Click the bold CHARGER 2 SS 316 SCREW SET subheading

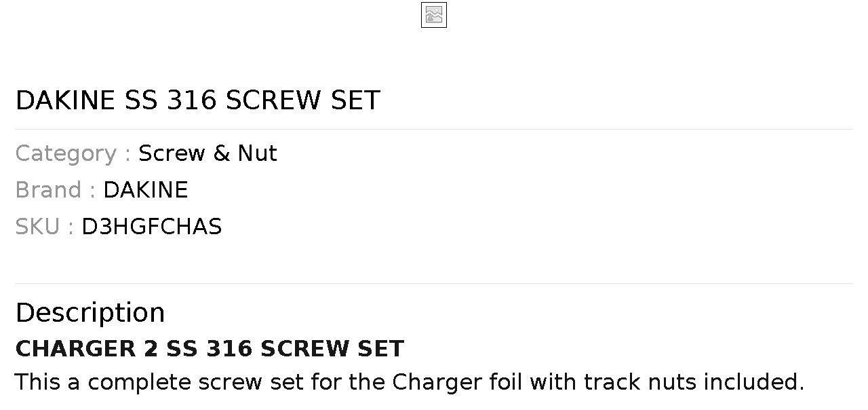click(210, 349)
